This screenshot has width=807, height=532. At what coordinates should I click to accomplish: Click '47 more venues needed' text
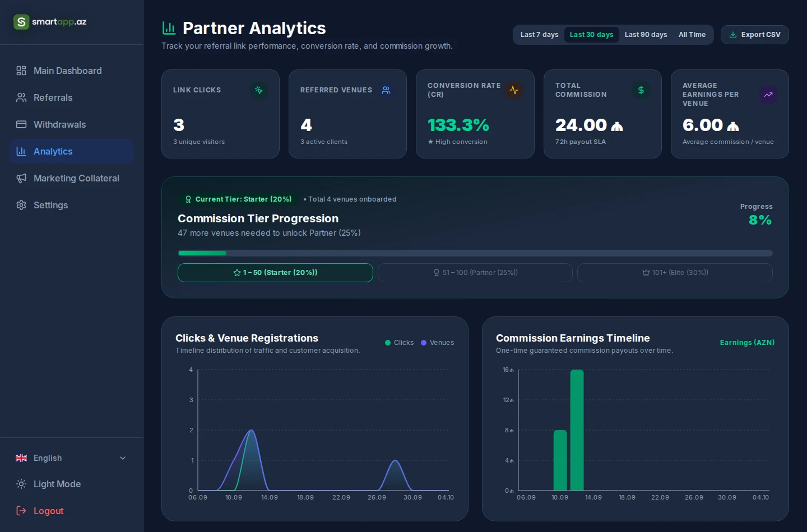click(x=269, y=233)
